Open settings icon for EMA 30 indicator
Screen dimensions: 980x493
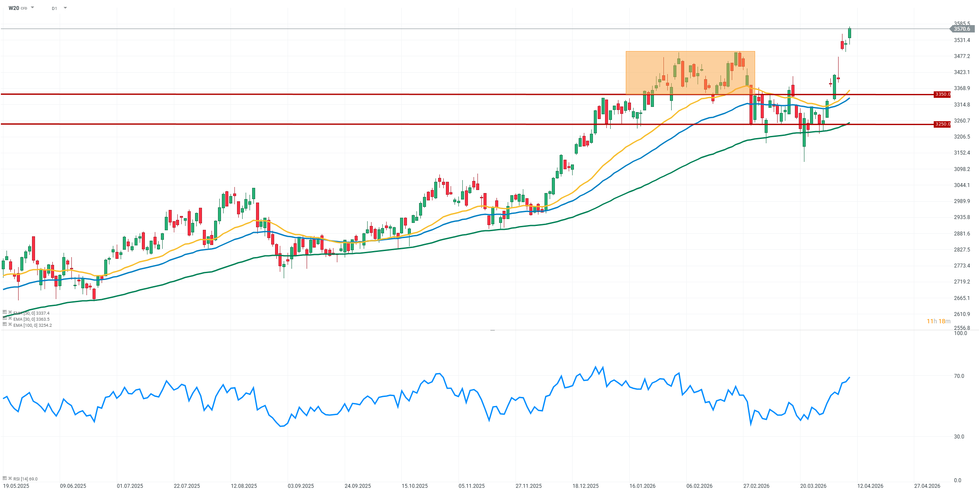[x=5, y=318]
